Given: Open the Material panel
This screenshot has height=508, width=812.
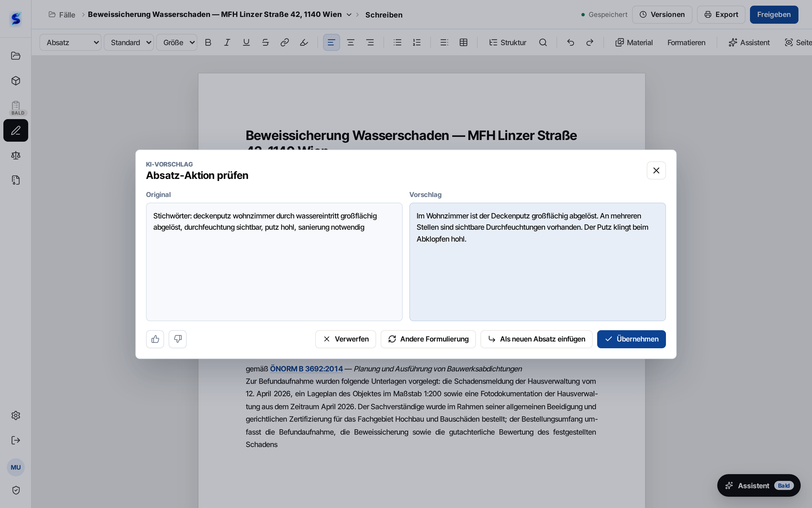Looking at the screenshot, I should 634,42.
